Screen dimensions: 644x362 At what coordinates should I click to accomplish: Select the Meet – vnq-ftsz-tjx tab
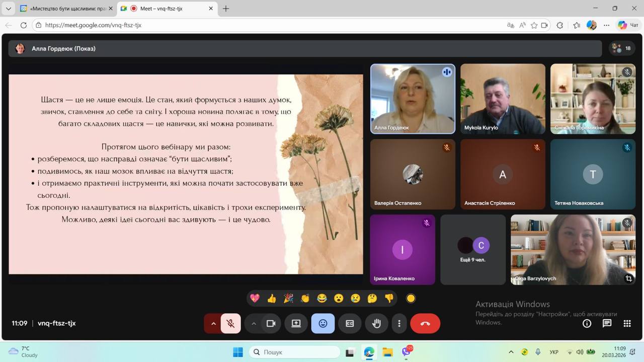coord(161,9)
